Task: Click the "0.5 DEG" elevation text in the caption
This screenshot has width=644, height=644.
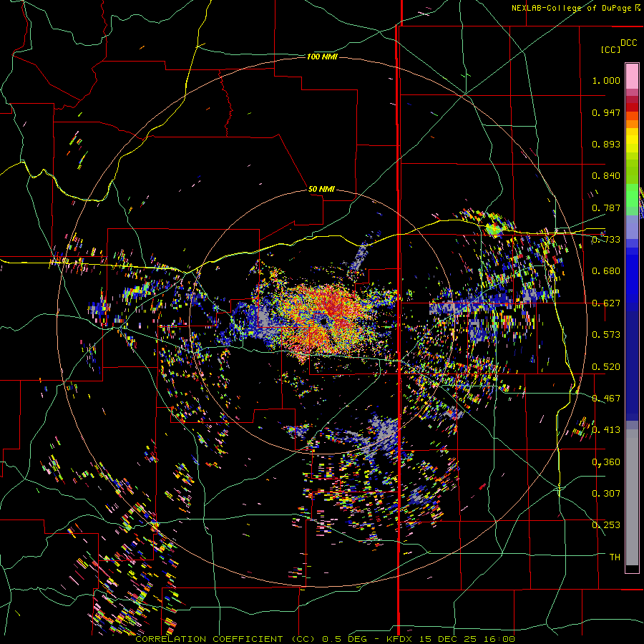Action: (x=345, y=639)
